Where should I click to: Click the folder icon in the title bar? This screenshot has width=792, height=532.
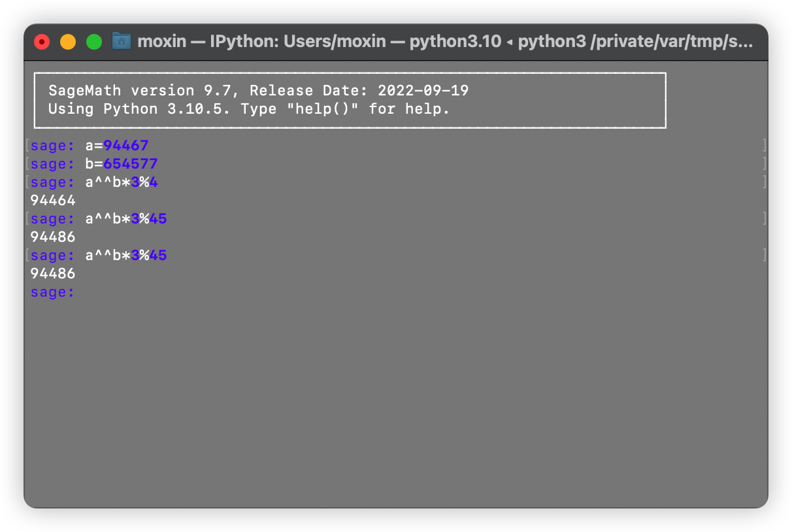[120, 41]
